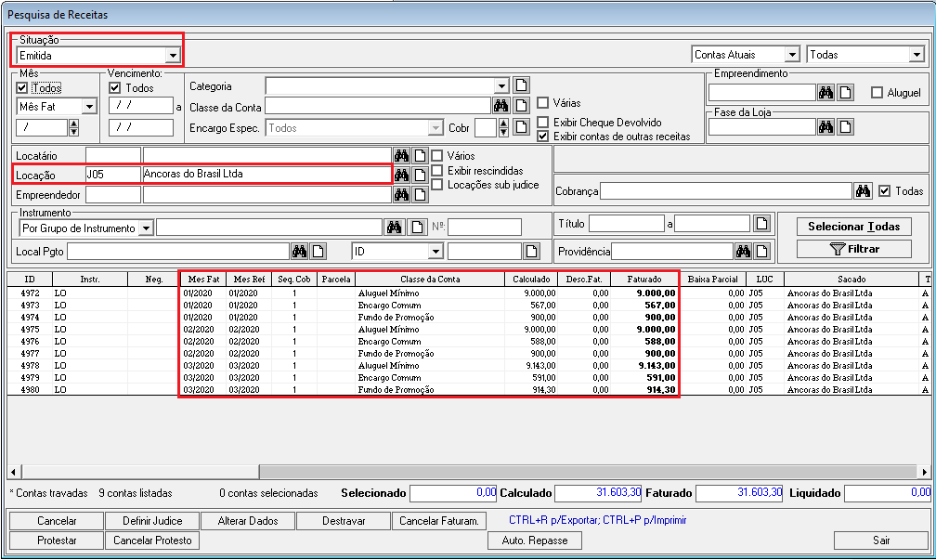Search Providência with binoculars icon
Image resolution: width=936 pixels, height=560 pixels.
pyautogui.click(x=743, y=252)
